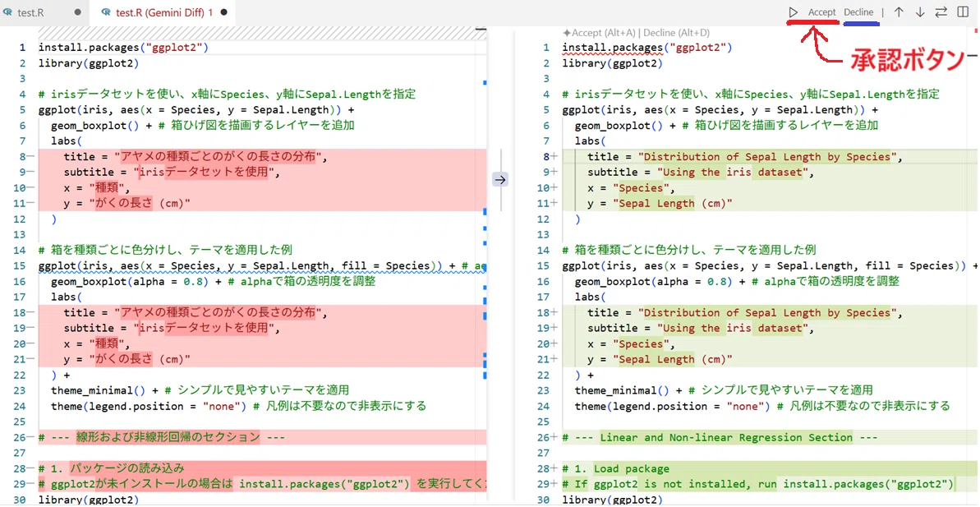Click ggplot(iris, aes…) on line 5, left pane

click(x=196, y=109)
